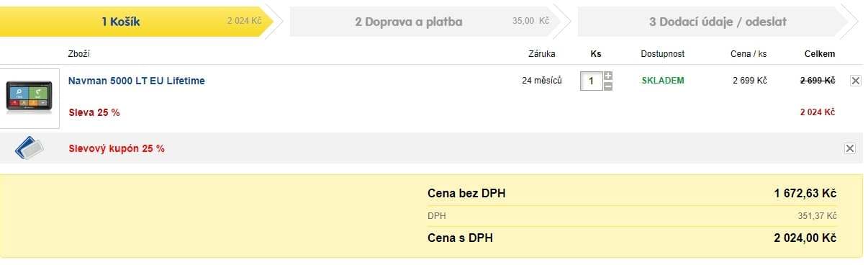Click the blue coupon card icon
Image resolution: width=868 pixels, height=265 pixels.
click(x=29, y=148)
